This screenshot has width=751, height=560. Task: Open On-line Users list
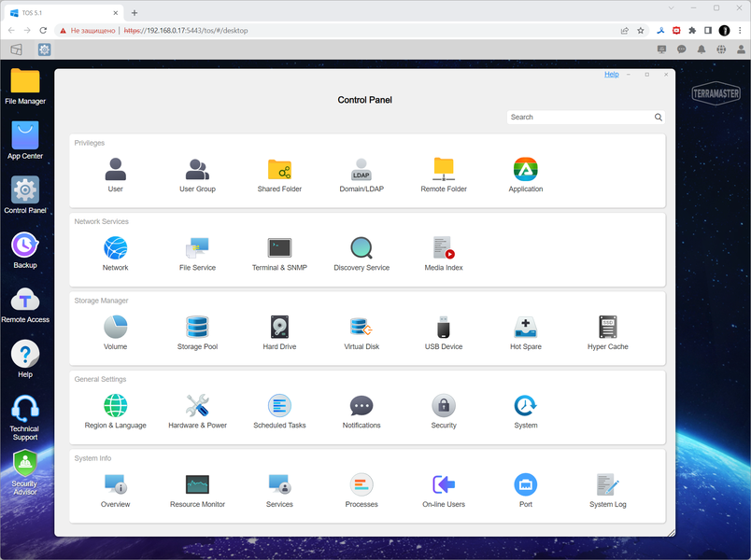pyautogui.click(x=444, y=490)
